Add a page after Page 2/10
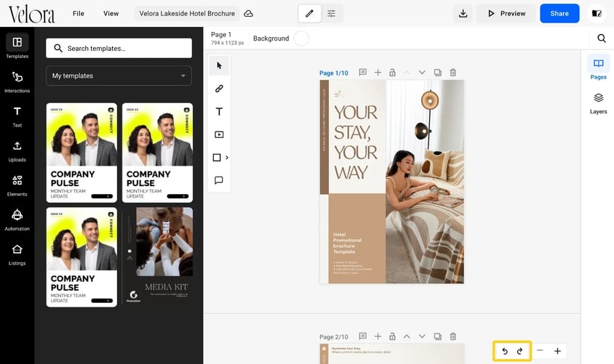This screenshot has width=614, height=364. point(378,336)
